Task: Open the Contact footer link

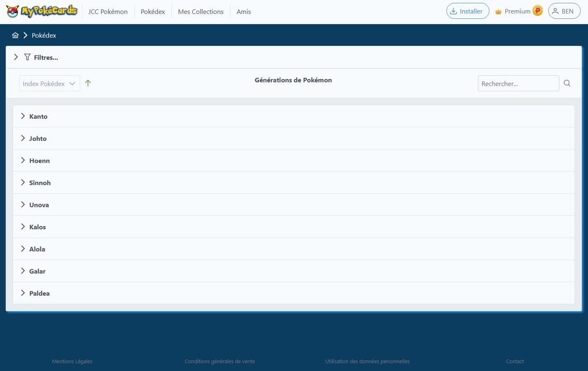Action: pos(515,361)
